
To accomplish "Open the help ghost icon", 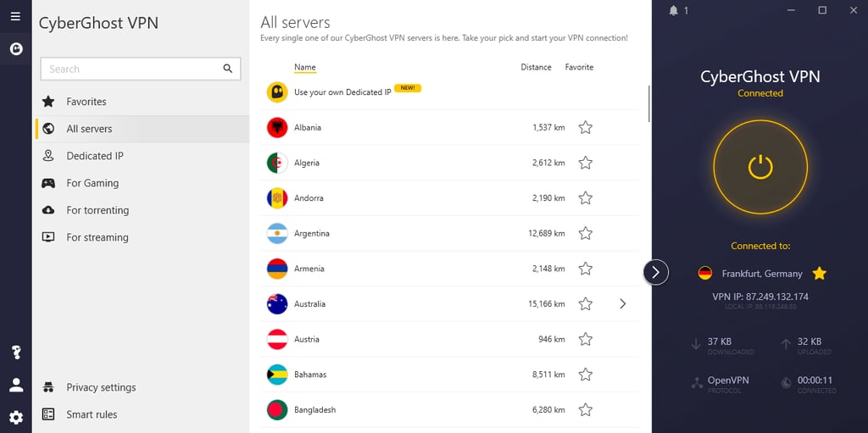I will pyautogui.click(x=16, y=353).
